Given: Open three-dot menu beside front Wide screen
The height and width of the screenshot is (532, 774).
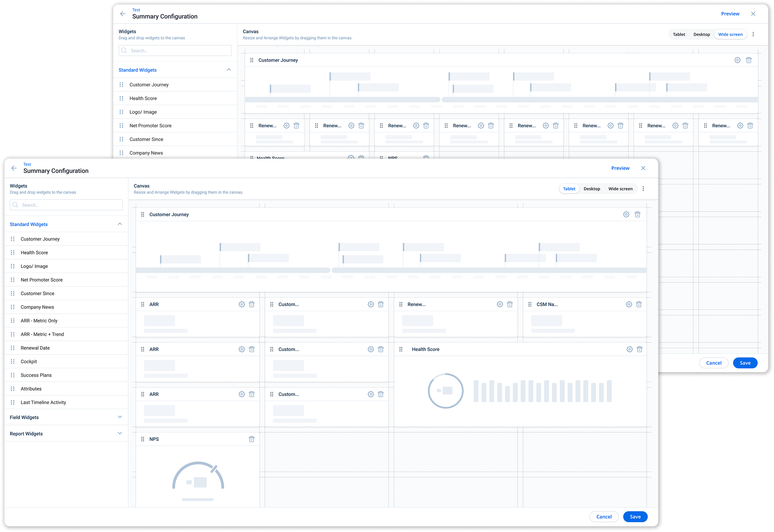Looking at the screenshot, I should 643,189.
